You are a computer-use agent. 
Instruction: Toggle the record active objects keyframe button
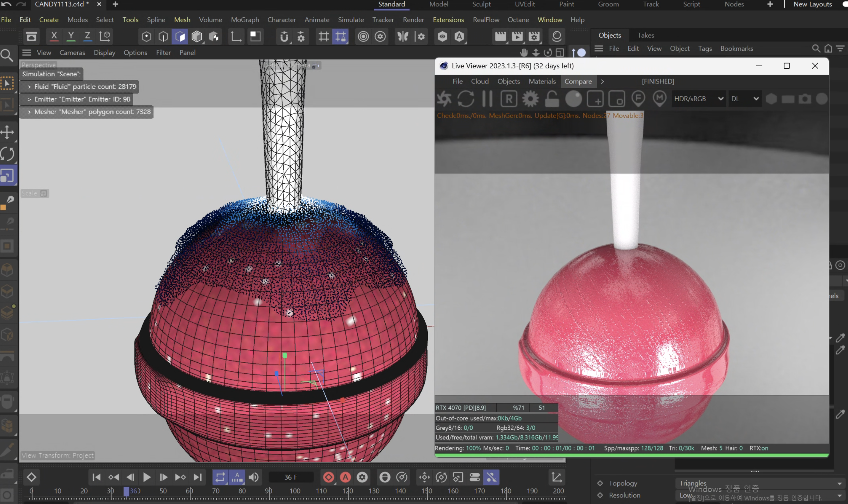pos(328,477)
